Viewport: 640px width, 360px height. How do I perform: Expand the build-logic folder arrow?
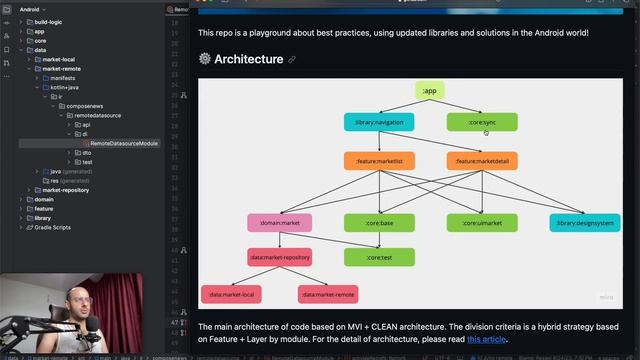coord(21,22)
